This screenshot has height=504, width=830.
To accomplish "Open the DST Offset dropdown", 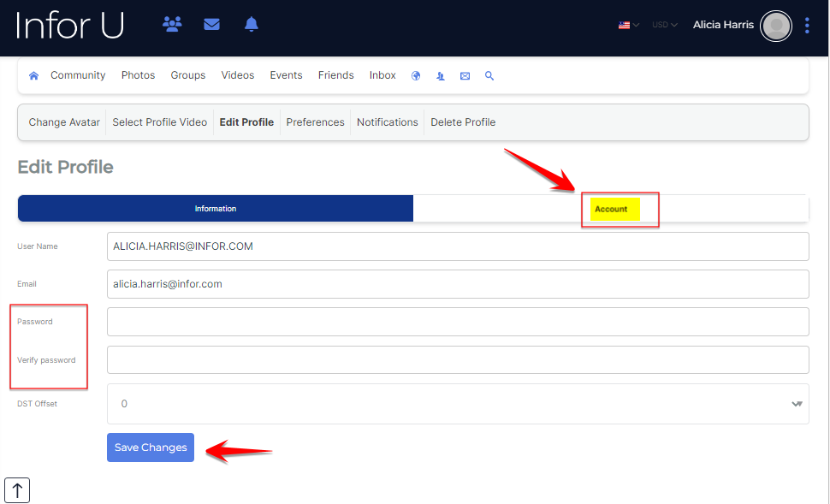I will pyautogui.click(x=458, y=404).
